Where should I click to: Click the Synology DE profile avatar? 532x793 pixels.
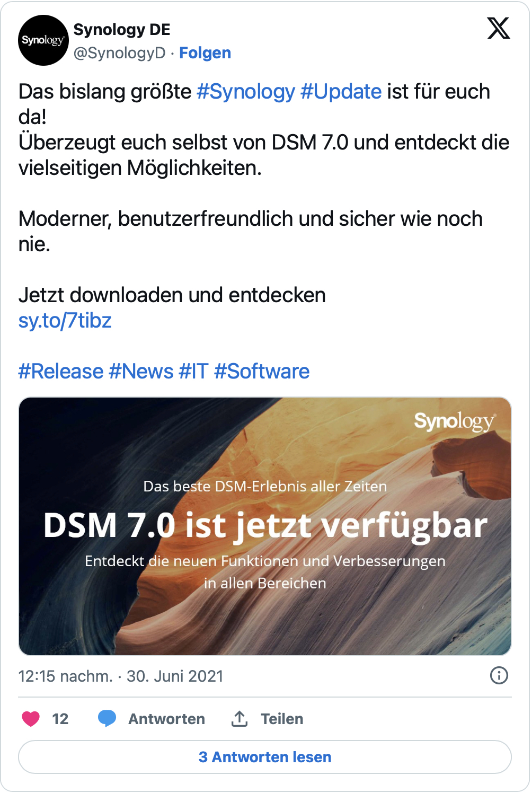pyautogui.click(x=43, y=40)
